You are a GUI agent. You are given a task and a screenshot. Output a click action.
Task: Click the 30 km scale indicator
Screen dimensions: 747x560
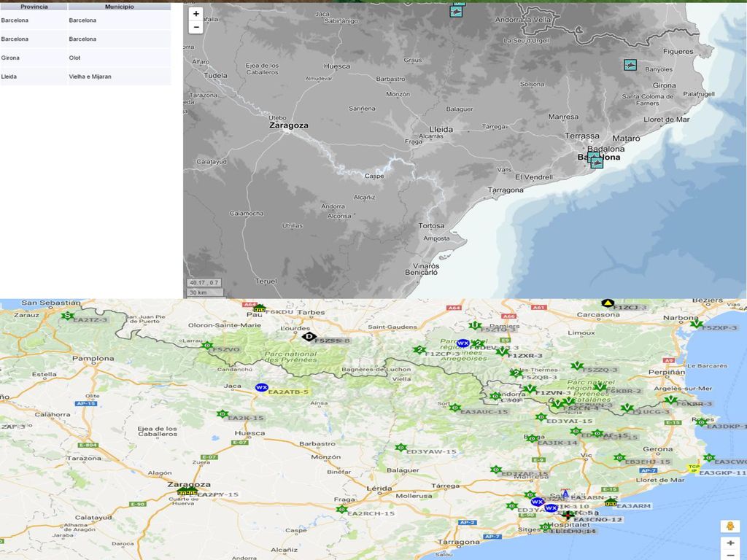pos(205,292)
